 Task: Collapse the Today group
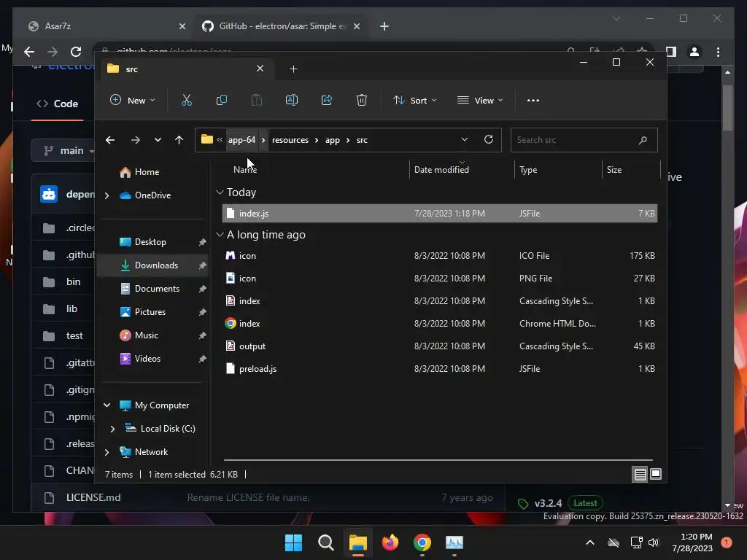click(x=220, y=192)
